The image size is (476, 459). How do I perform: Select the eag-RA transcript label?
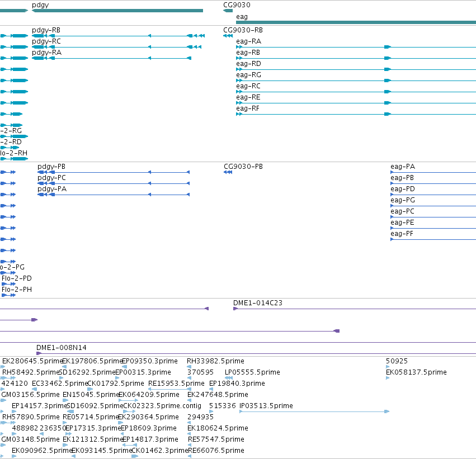(x=248, y=41)
